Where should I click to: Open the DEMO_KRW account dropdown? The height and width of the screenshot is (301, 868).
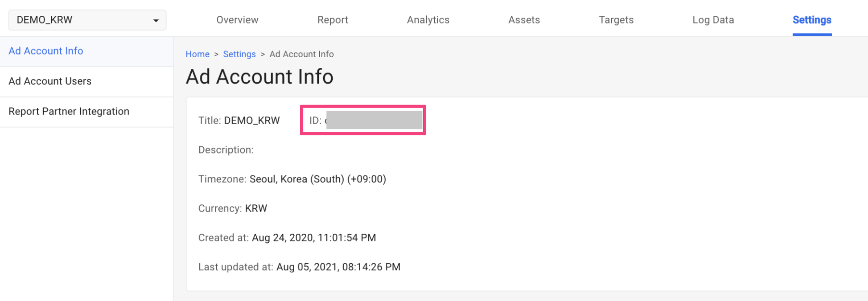87,20
